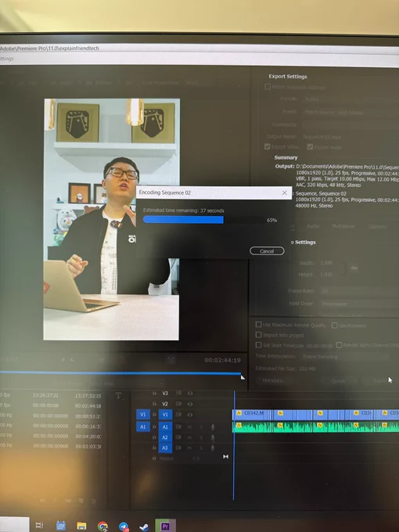Click the export preview blue time ruler
Screen dimensions: 399x532
click(x=120, y=373)
